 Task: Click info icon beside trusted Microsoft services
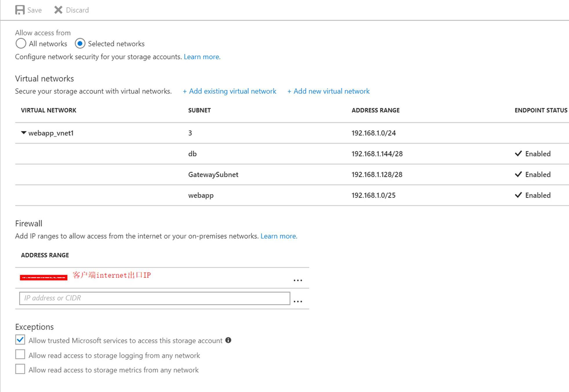[x=228, y=340]
